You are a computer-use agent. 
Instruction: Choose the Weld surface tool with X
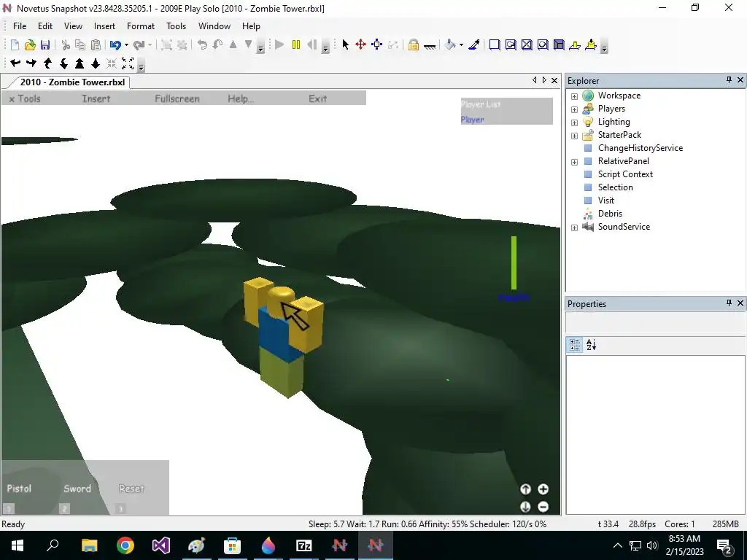click(527, 44)
